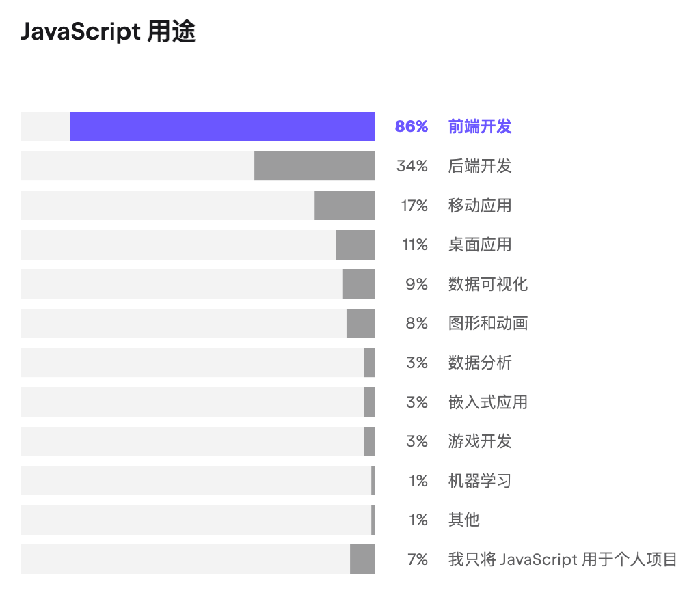Click the 后端开发 label
This screenshot has width=700, height=597.
(x=480, y=166)
